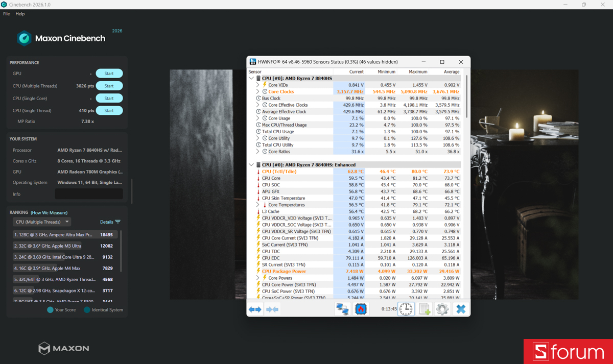The image size is (613, 364).
Task: Click the HWiNFO title bar app icon
Action: (x=252, y=62)
